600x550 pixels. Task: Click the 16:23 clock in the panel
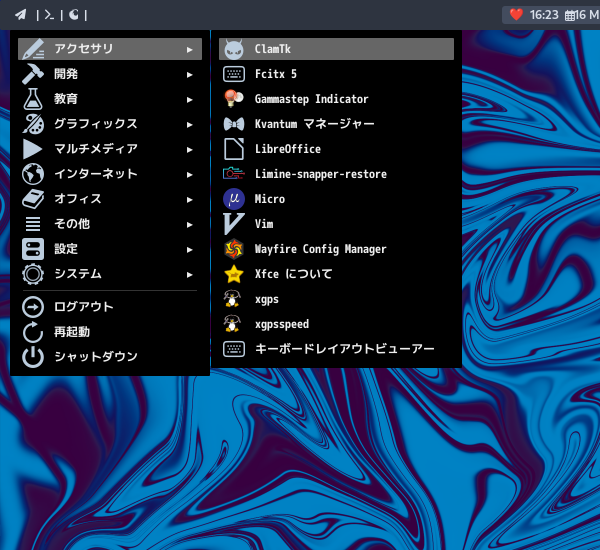click(544, 15)
